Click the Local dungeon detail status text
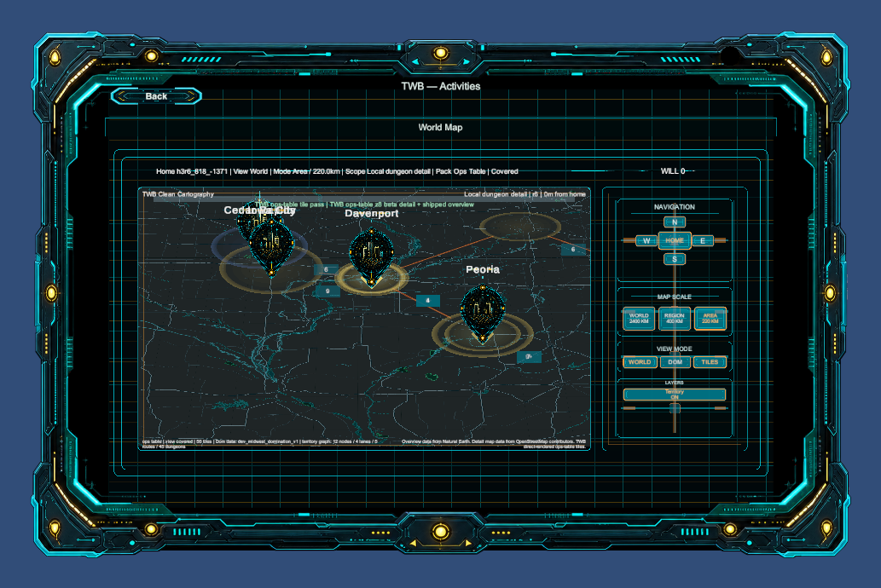 click(x=525, y=194)
